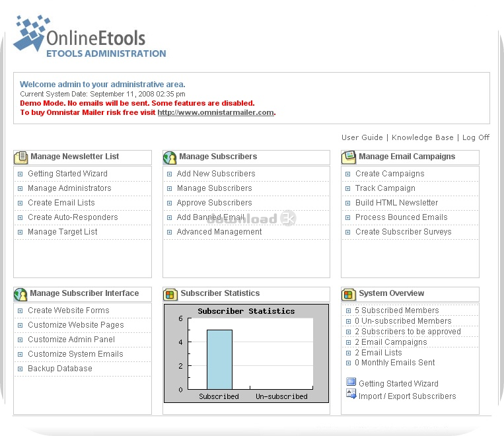Image resolution: width=504 pixels, height=436 pixels.
Task: Click the plus icon beside 2 Email Campaigns
Action: (348, 342)
